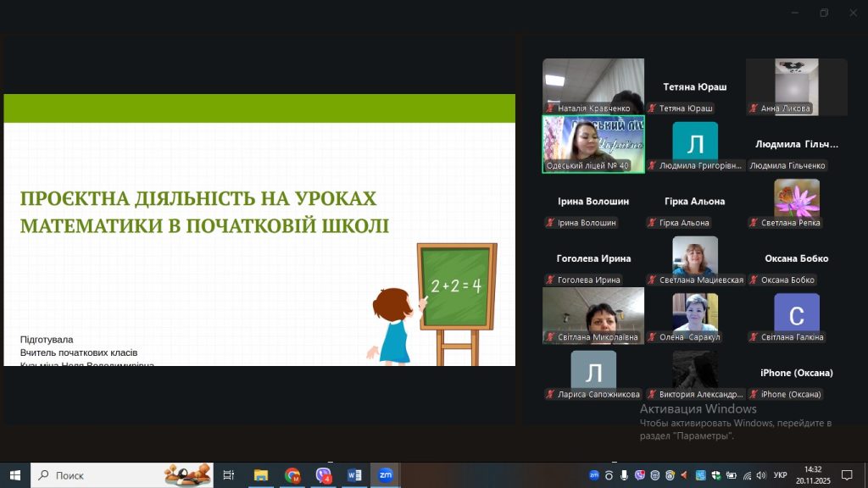The width and height of the screenshot is (868, 488).
Task: Open the notification center
Action: click(846, 475)
